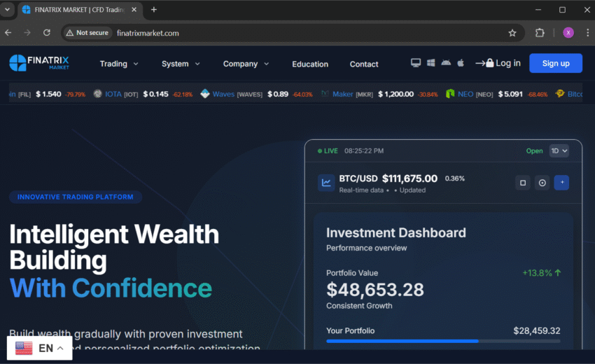Click the NEO coin icon in ticker
Viewport: 595px width, 364px height.
click(450, 94)
